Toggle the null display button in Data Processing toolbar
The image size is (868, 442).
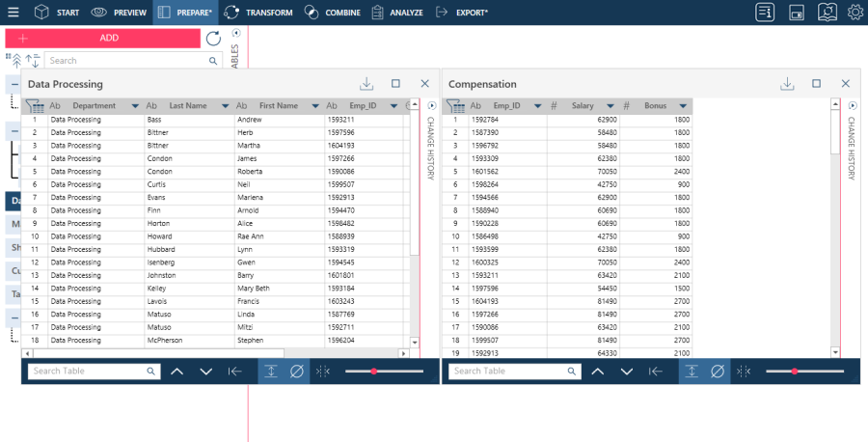click(x=297, y=372)
